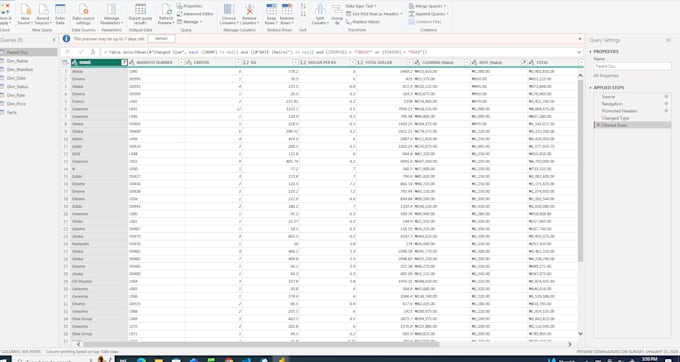Open Navigation step settings gear
The height and width of the screenshot is (362, 680).
tap(666, 104)
